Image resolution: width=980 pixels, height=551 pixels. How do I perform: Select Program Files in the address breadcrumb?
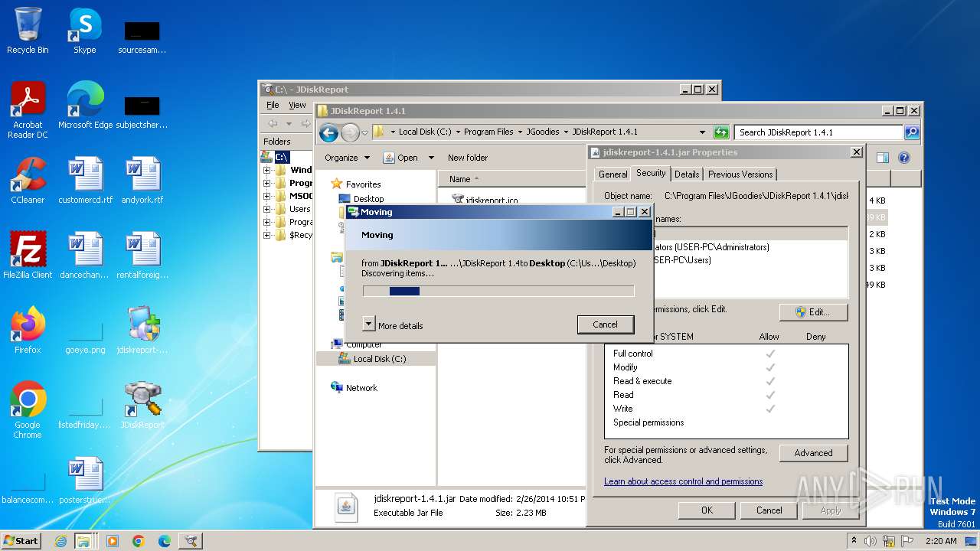point(488,132)
